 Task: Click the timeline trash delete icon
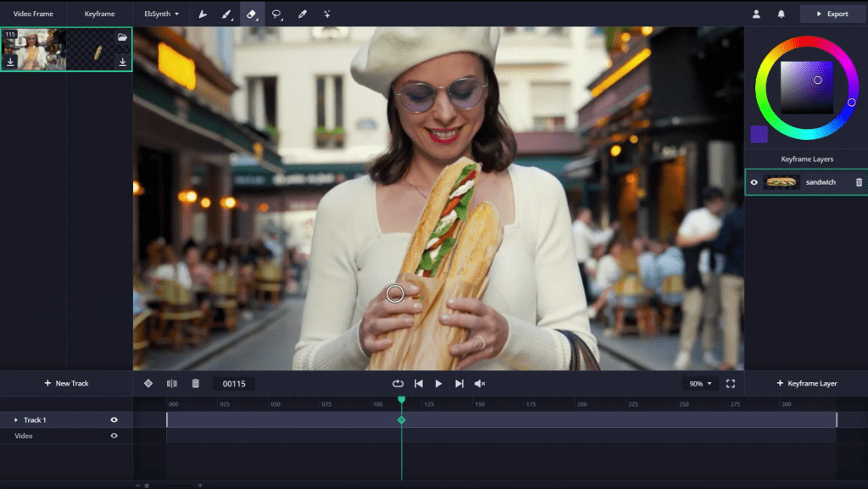pos(196,383)
